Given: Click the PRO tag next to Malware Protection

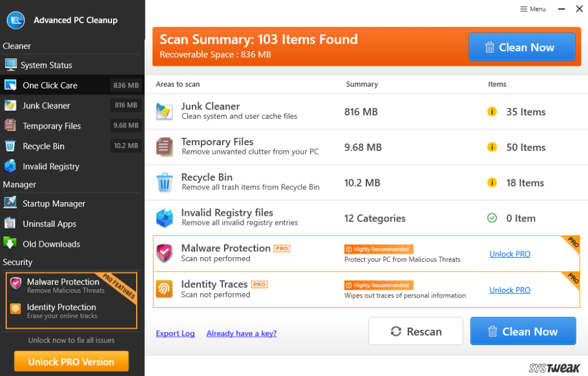Looking at the screenshot, I should 281,249.
